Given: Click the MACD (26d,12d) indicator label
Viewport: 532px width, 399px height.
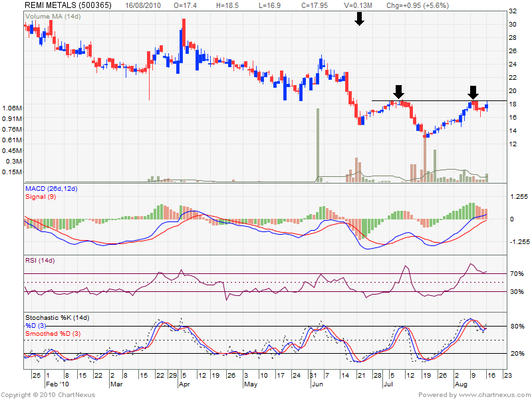Looking at the screenshot, I should coord(51,190).
